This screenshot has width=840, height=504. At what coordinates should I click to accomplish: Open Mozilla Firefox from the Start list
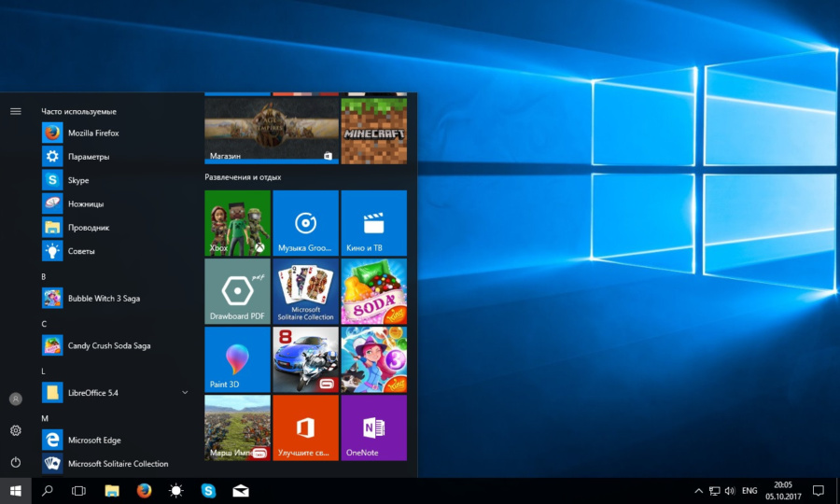[x=115, y=133]
